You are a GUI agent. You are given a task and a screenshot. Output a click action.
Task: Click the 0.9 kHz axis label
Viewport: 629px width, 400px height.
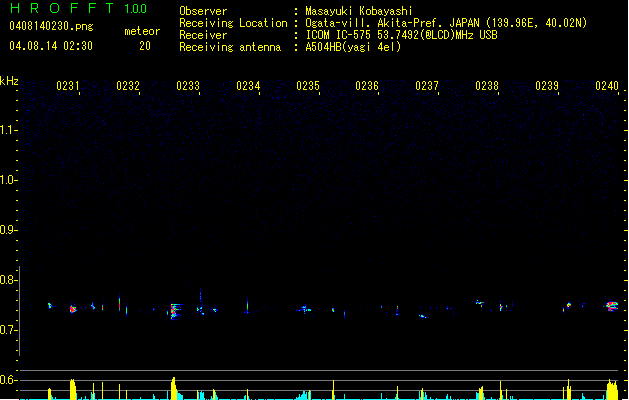tap(8, 230)
